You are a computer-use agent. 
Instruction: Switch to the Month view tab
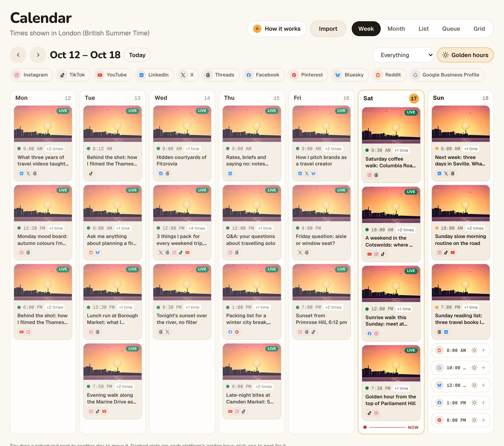coord(396,29)
